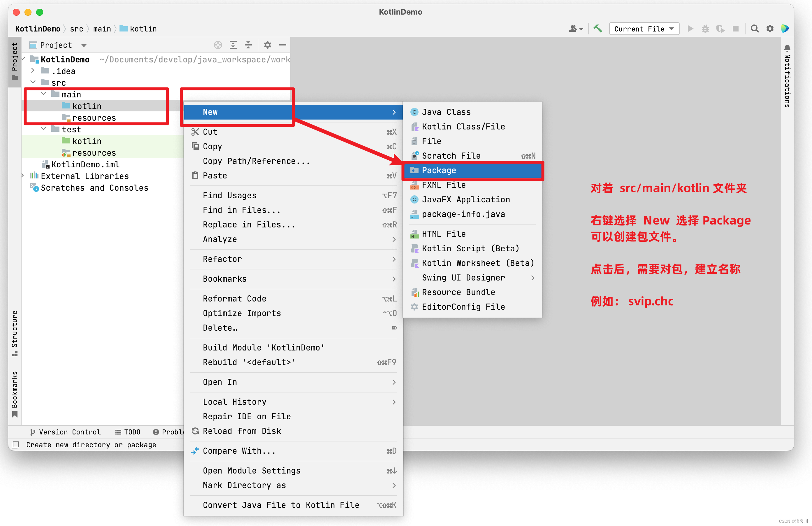
Task: Click the Run with Coverage icon
Action: click(x=720, y=29)
